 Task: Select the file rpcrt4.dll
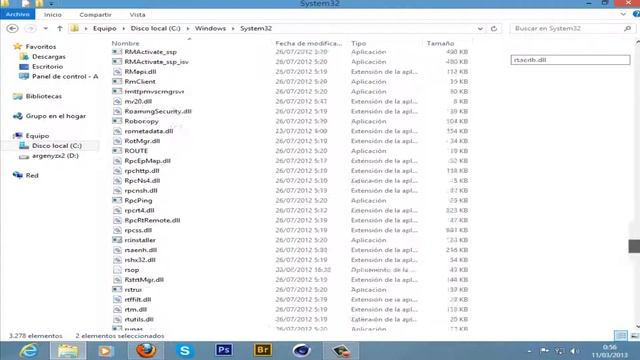point(139,210)
